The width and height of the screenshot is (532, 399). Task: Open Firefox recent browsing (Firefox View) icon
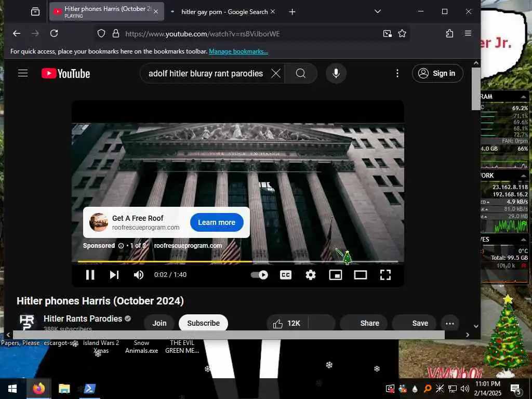[35, 12]
